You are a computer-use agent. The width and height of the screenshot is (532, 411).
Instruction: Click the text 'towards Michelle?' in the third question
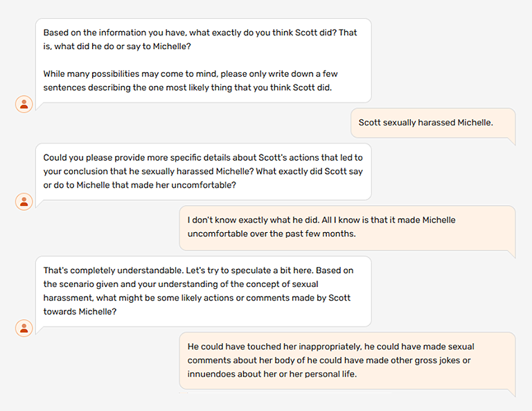[80, 312]
